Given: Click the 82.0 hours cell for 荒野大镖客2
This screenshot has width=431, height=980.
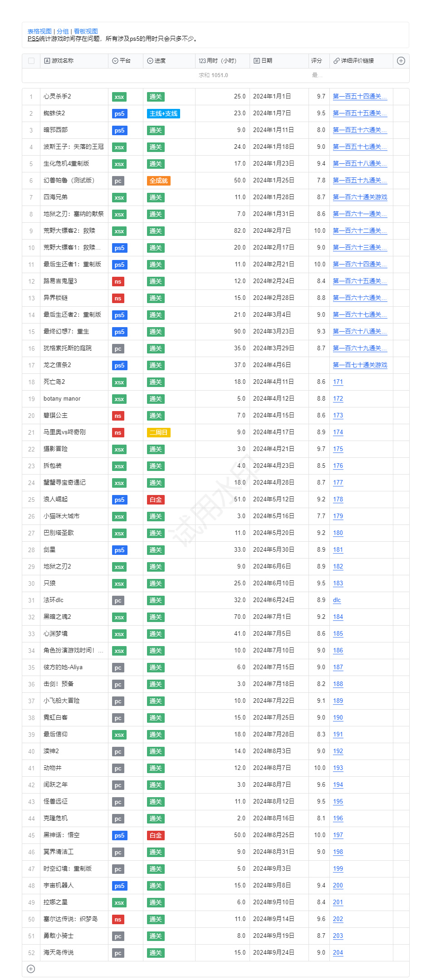Looking at the screenshot, I should [x=222, y=231].
